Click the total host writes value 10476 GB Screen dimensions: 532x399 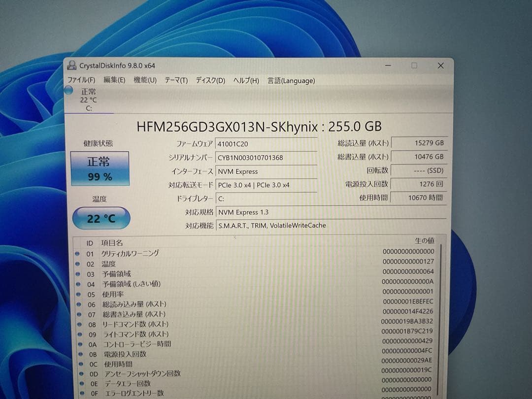tap(419, 157)
